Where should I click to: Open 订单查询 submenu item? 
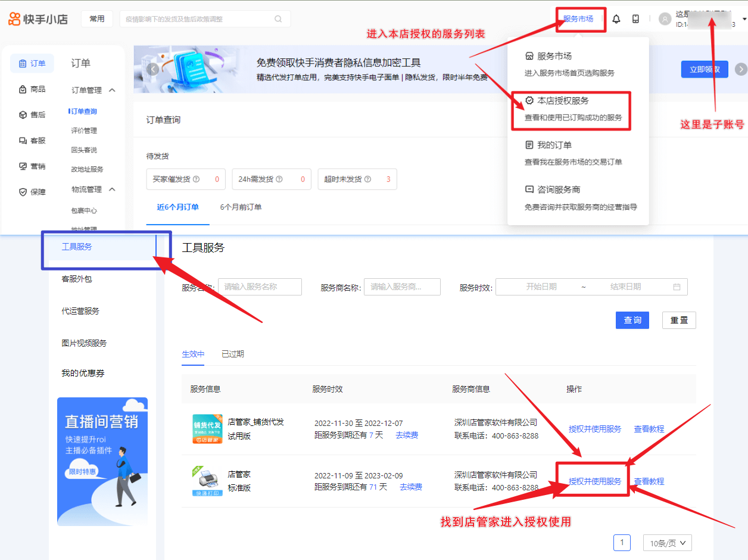click(x=83, y=111)
